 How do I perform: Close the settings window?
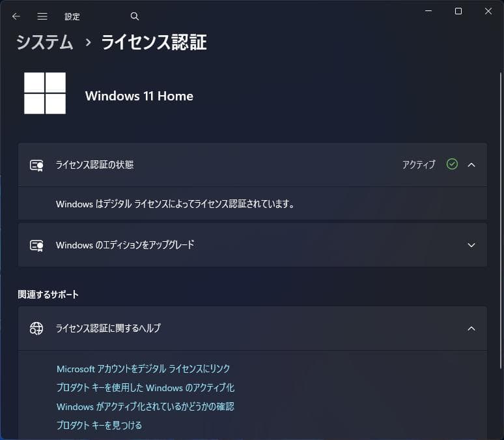488,11
